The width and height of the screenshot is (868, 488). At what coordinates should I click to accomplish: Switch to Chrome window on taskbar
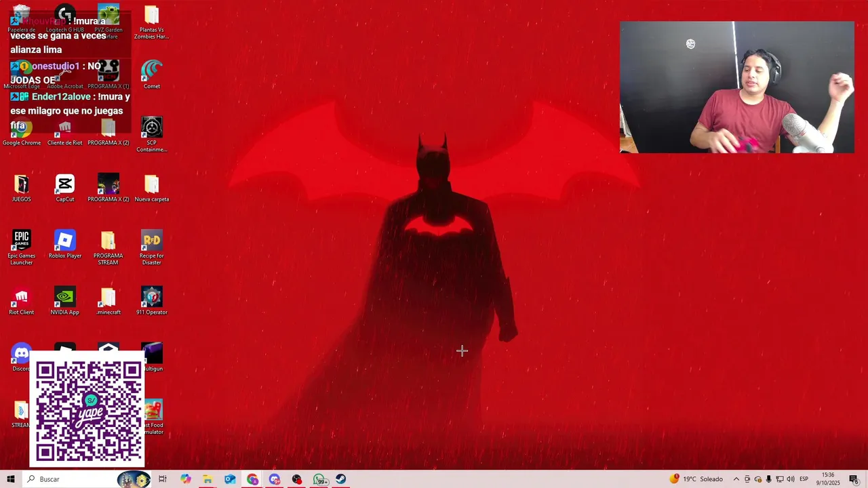[x=252, y=479]
